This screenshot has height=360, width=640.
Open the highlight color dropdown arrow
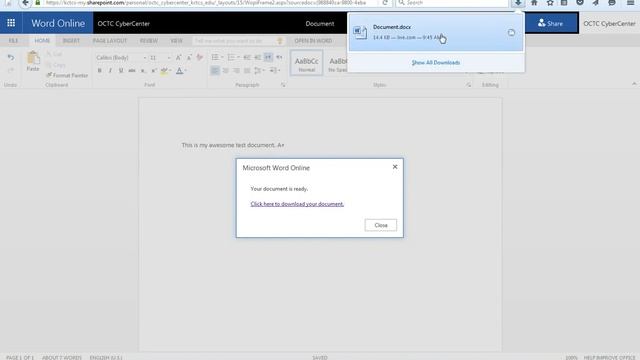pyautogui.click(x=170, y=71)
